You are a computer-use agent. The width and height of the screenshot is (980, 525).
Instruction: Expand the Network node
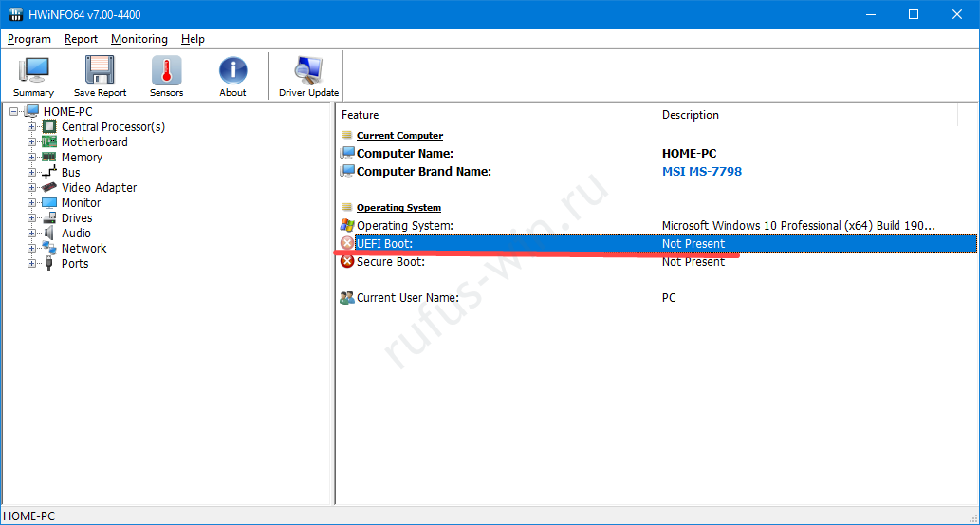(x=31, y=249)
